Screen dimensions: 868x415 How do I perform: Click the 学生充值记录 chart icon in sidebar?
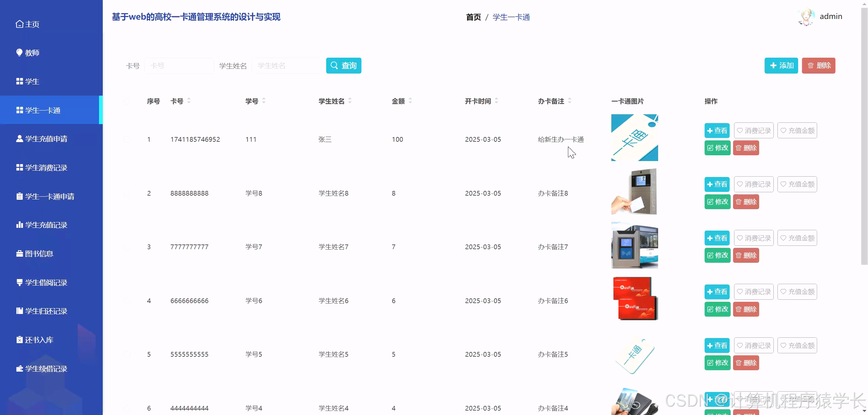pos(19,225)
